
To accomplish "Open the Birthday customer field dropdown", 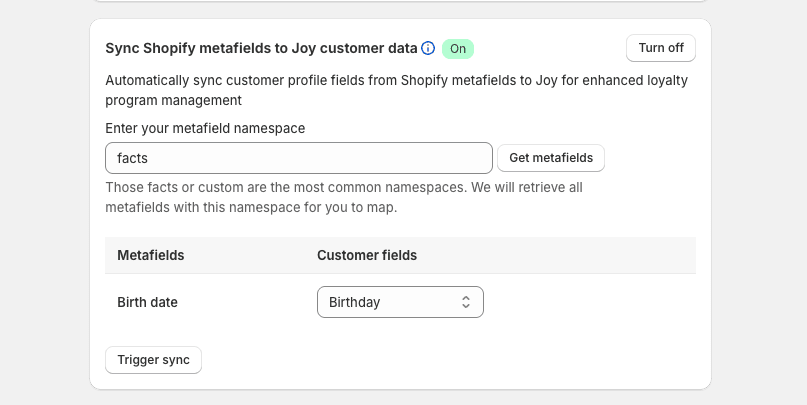I will click(400, 302).
